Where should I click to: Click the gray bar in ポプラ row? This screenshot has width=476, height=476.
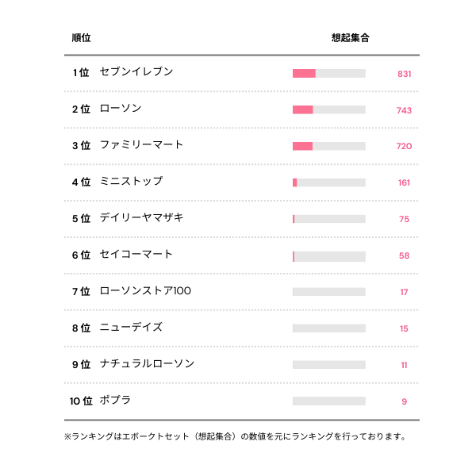pos(328,401)
